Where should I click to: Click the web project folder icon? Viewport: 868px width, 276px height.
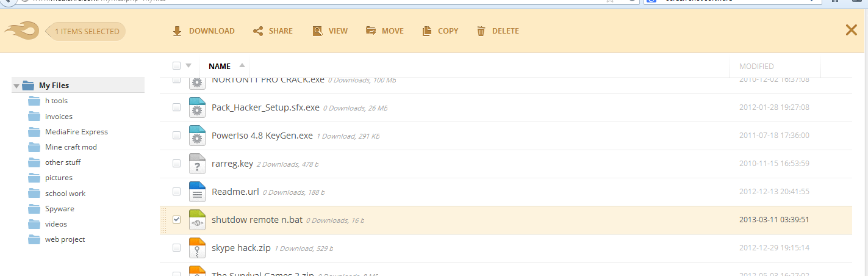34,239
